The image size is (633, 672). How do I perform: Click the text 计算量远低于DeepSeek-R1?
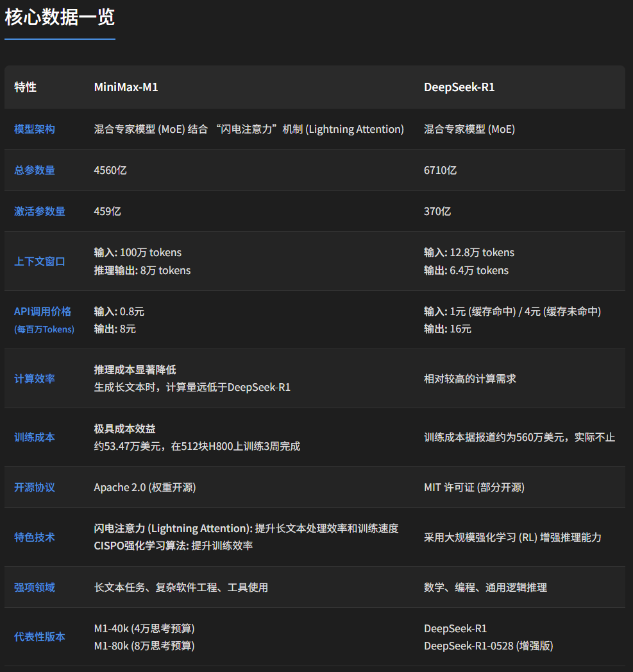228,388
